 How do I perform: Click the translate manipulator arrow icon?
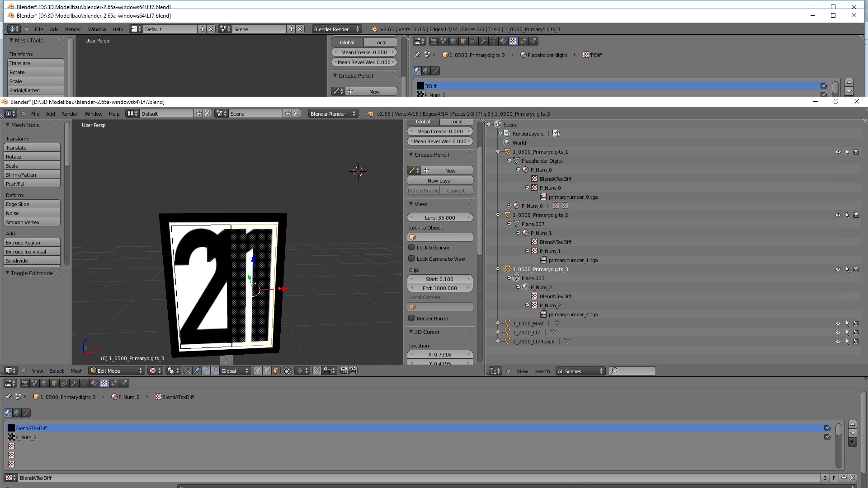click(197, 371)
